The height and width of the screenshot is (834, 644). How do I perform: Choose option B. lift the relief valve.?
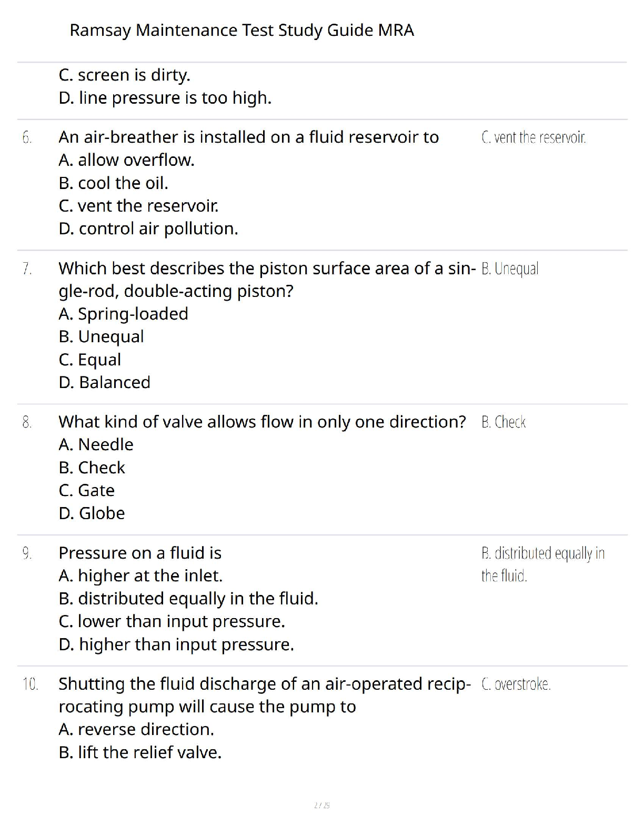click(140, 752)
